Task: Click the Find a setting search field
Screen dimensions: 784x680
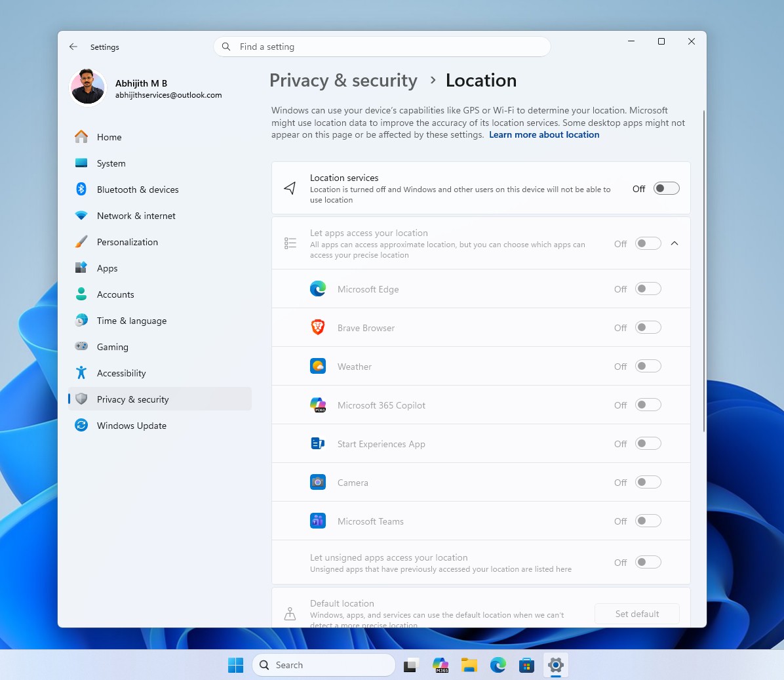Action: tap(382, 47)
